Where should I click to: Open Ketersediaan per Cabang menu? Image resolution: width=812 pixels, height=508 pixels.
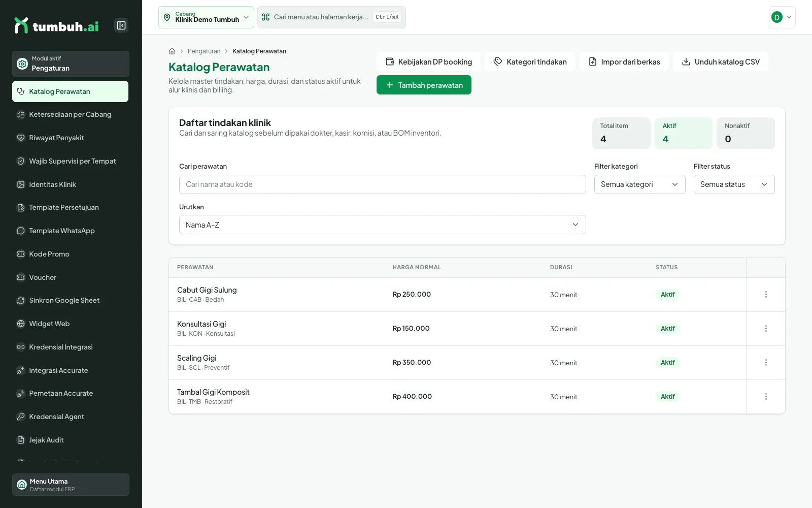coord(70,115)
